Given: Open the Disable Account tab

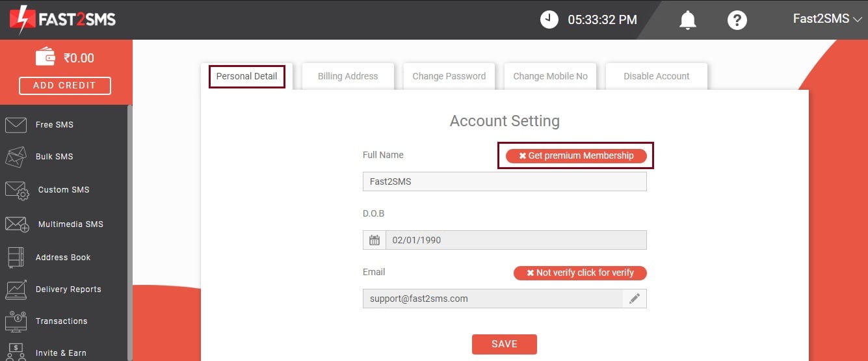Looking at the screenshot, I should click(657, 76).
